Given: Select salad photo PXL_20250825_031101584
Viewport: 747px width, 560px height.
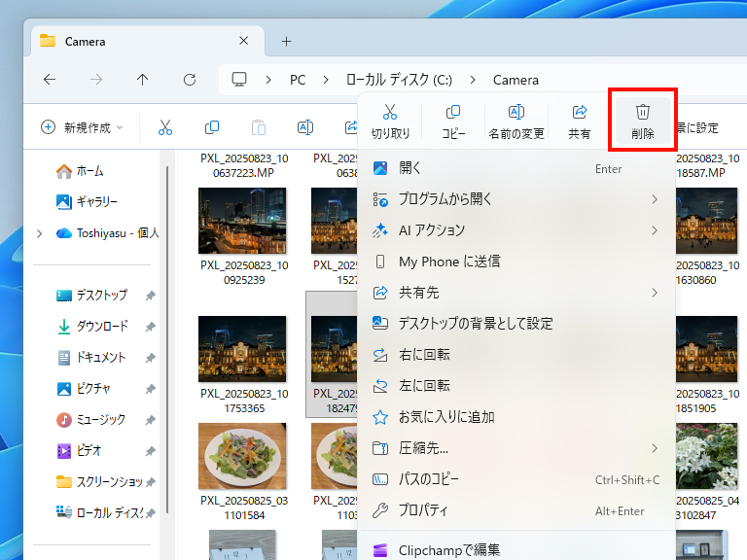Looking at the screenshot, I should coord(242,456).
